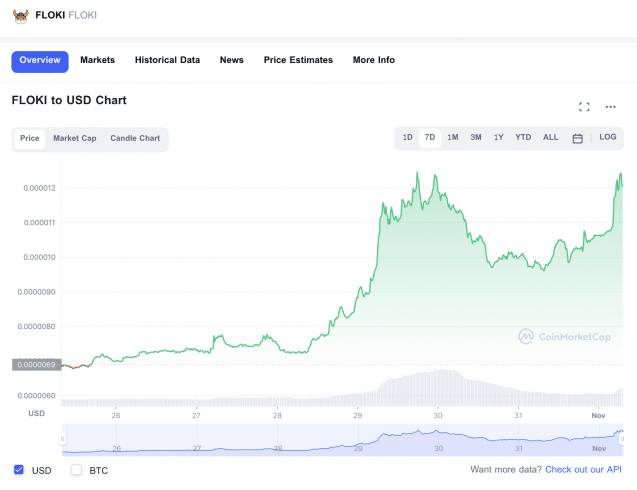Click the left range handle of mini chart

[x=63, y=439]
